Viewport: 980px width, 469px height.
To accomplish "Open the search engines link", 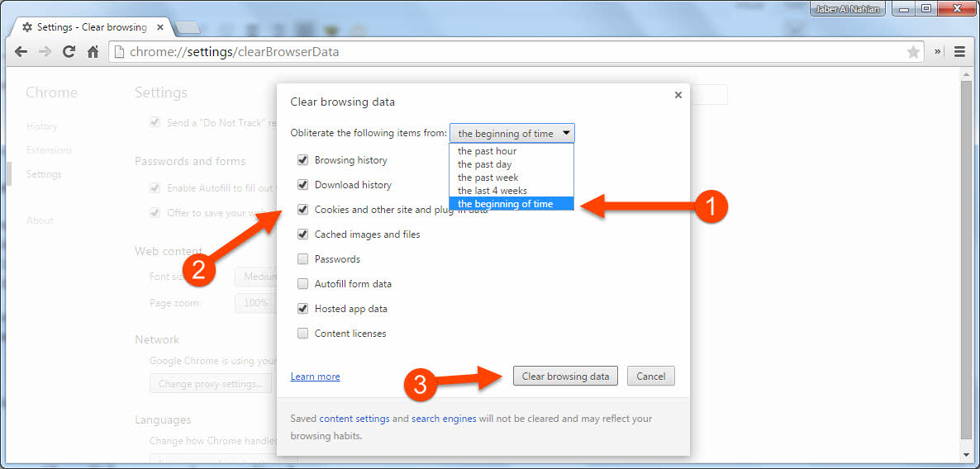I will tap(444, 419).
